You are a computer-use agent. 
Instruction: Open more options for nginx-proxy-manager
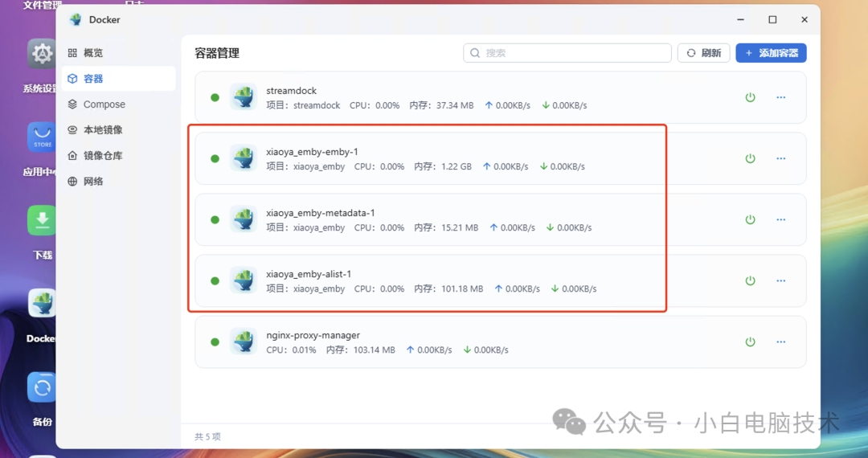click(x=780, y=341)
